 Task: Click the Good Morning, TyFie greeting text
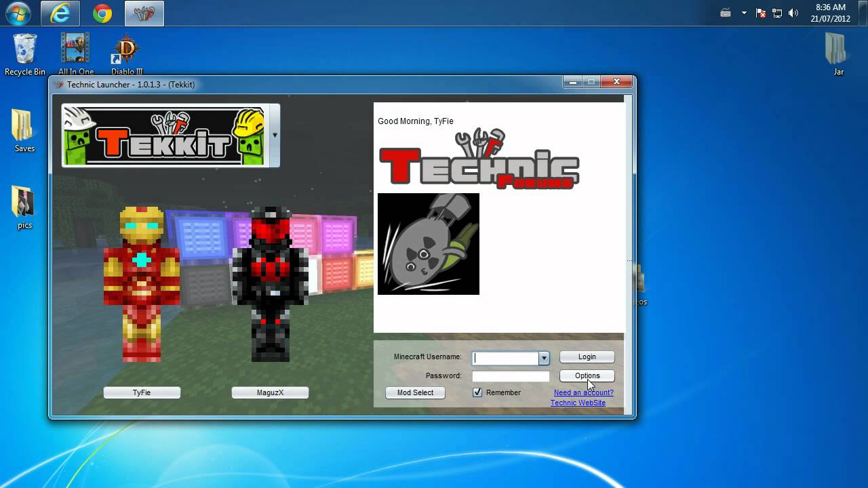point(416,121)
